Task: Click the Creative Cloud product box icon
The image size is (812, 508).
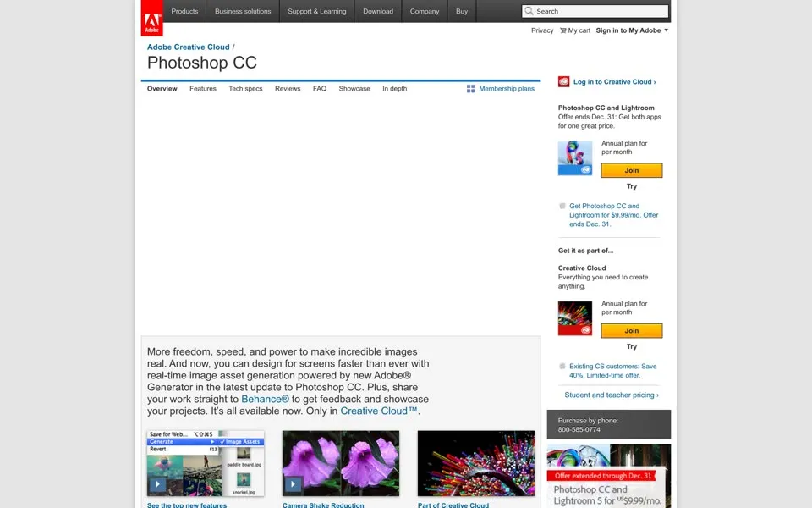Action: pyautogui.click(x=575, y=318)
